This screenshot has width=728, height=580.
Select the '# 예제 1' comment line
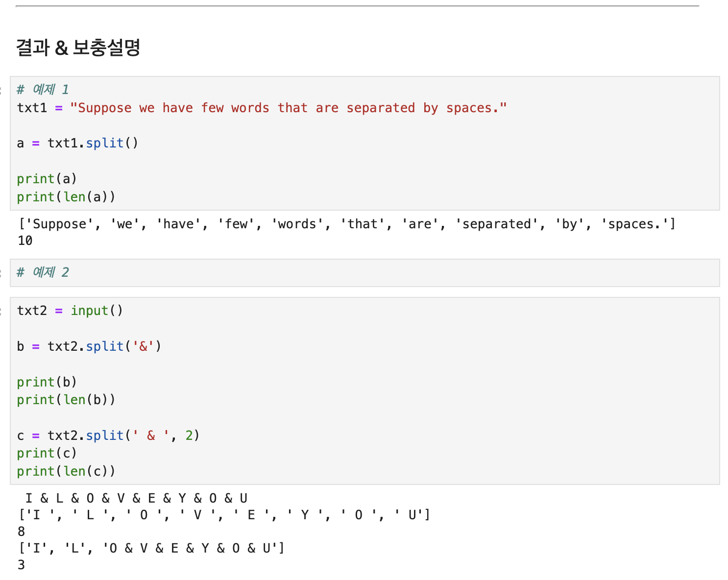(x=43, y=90)
